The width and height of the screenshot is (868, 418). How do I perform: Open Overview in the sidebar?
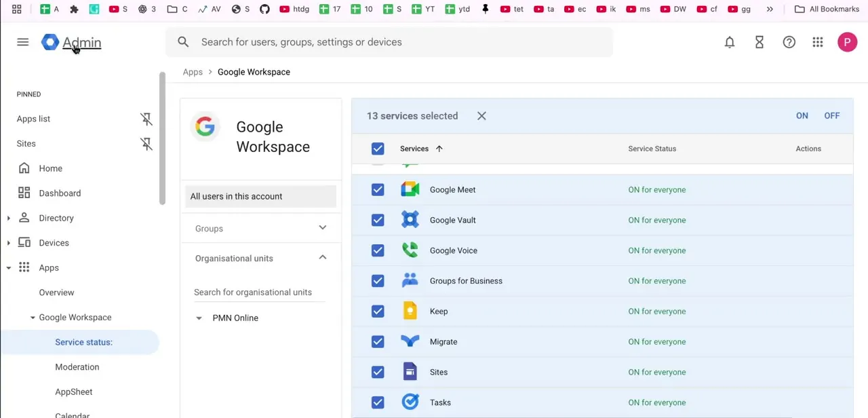pos(56,292)
